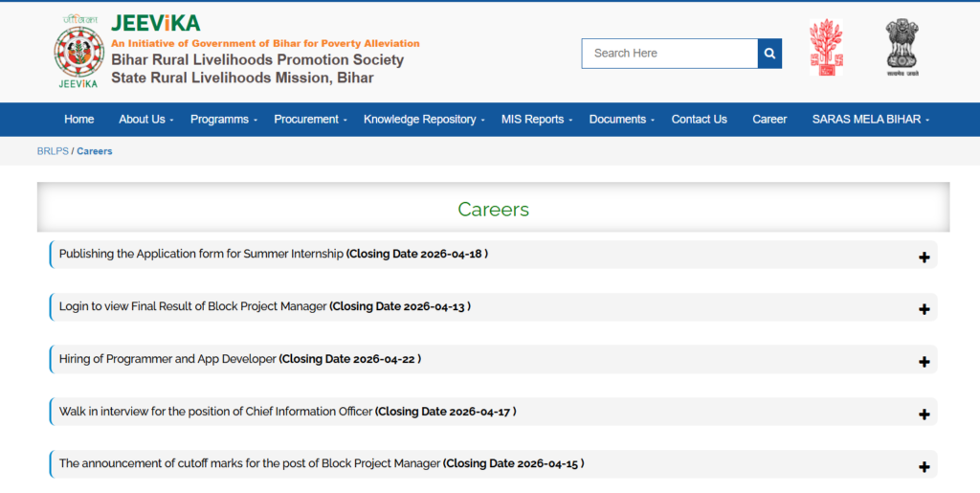Click plus icon for Chief Information Officer interview
The height and width of the screenshot is (493, 980).
pyautogui.click(x=924, y=415)
